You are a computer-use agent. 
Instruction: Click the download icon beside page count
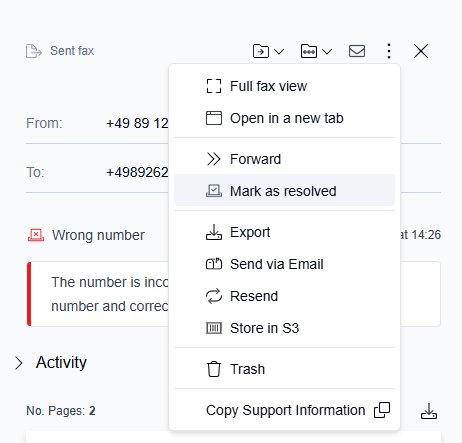(429, 411)
